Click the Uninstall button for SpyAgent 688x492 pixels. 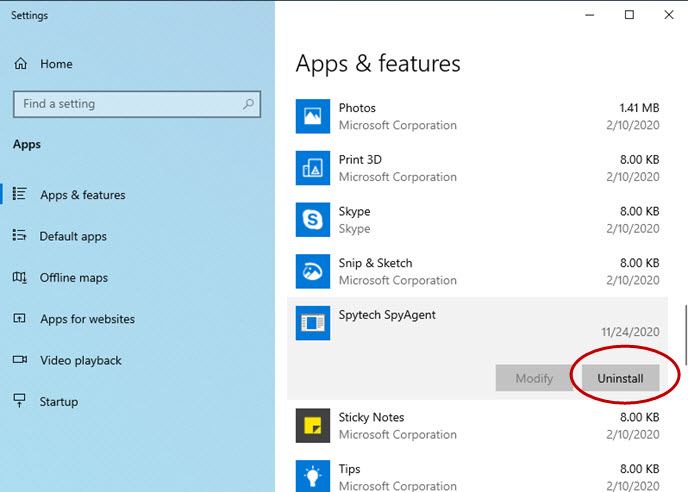pos(620,378)
